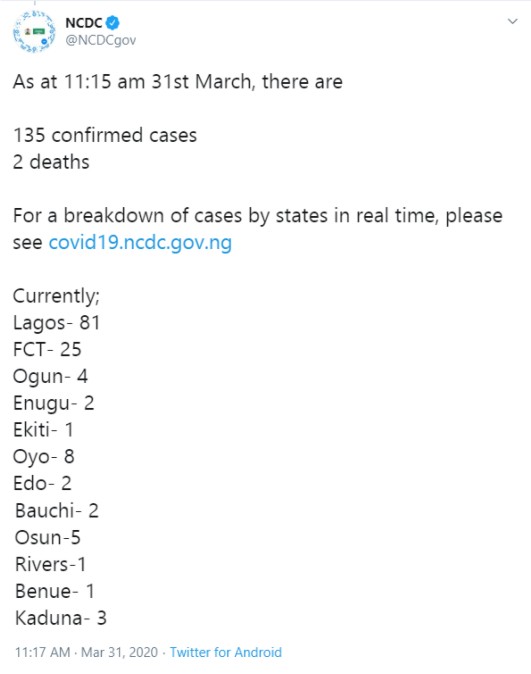This screenshot has width=531, height=674.
Task: Click the Twitter for Android source link
Action: pyautogui.click(x=226, y=652)
